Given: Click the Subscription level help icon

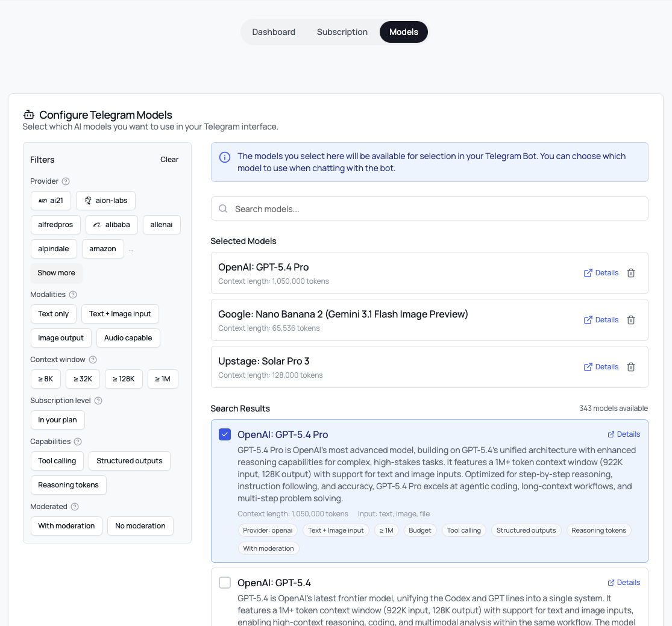Looking at the screenshot, I should pos(98,401).
